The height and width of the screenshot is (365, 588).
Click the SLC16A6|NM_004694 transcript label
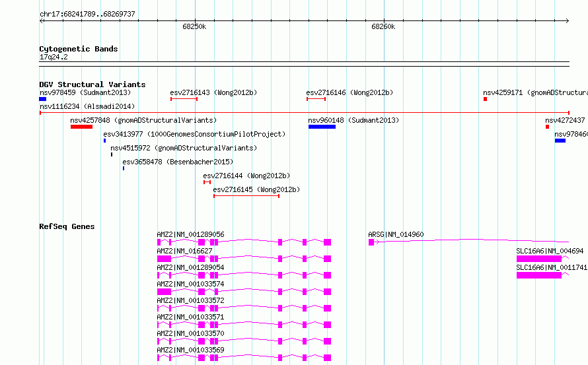pos(550,251)
